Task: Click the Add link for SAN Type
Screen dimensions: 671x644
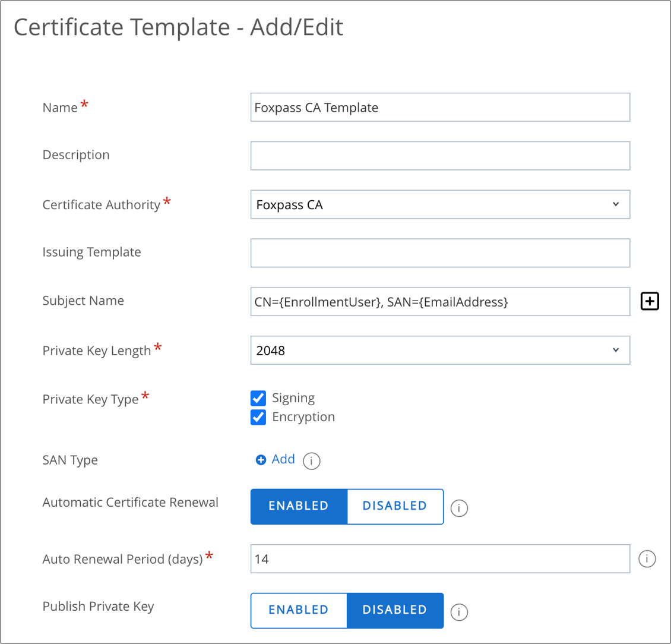Action: [x=283, y=459]
